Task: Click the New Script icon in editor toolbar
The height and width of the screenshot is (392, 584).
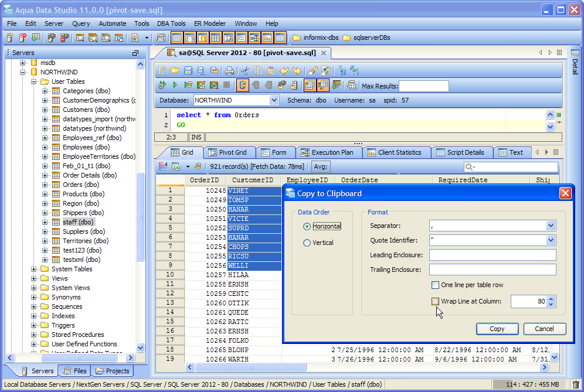Action: 162,71
